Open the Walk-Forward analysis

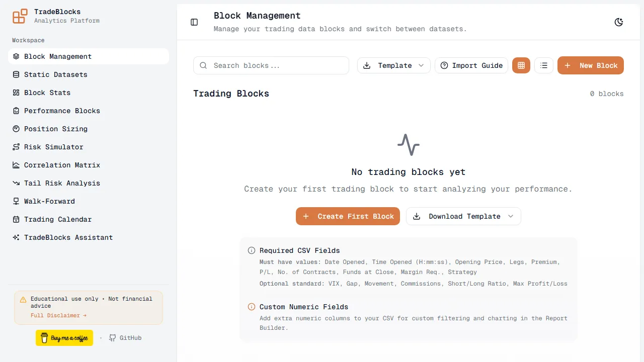tap(49, 201)
